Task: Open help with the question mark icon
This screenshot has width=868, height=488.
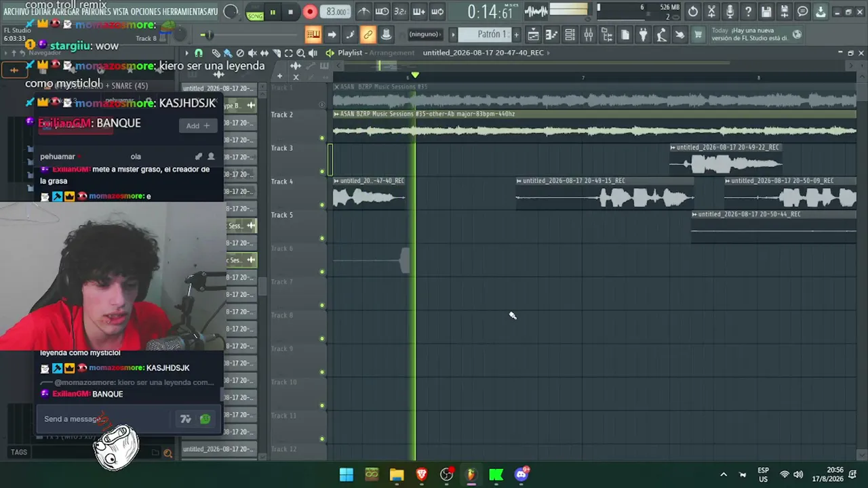Action: [x=748, y=12]
